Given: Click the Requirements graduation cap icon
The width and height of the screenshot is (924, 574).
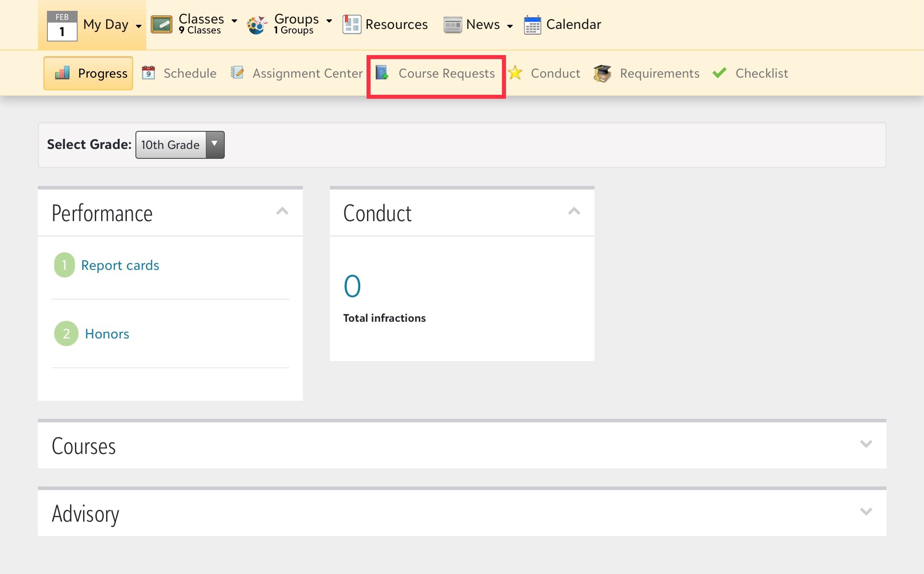Looking at the screenshot, I should tap(602, 73).
